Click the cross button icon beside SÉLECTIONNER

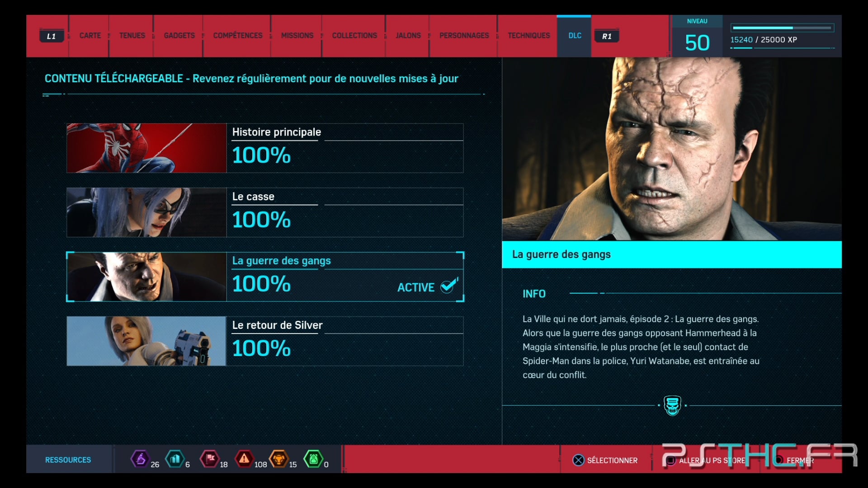(x=578, y=460)
